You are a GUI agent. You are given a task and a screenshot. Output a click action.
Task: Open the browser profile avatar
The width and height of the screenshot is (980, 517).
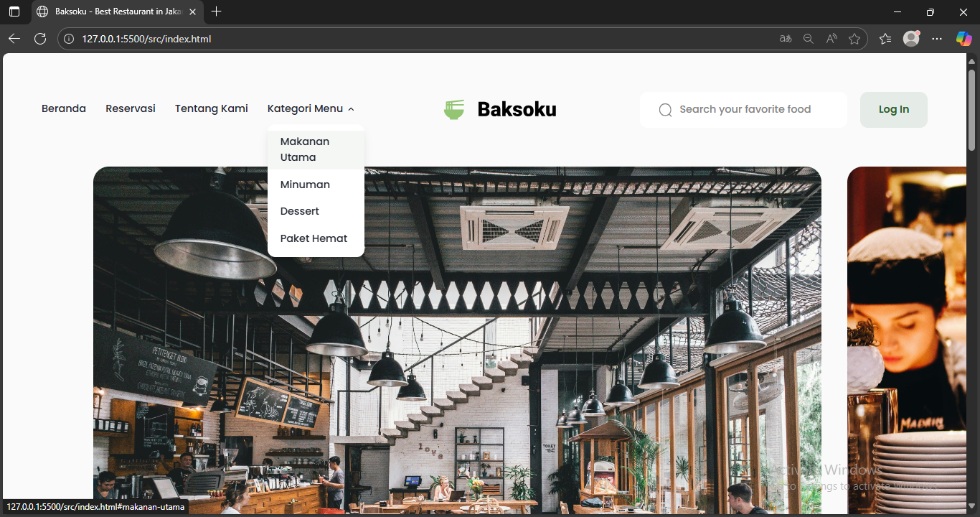click(x=911, y=39)
